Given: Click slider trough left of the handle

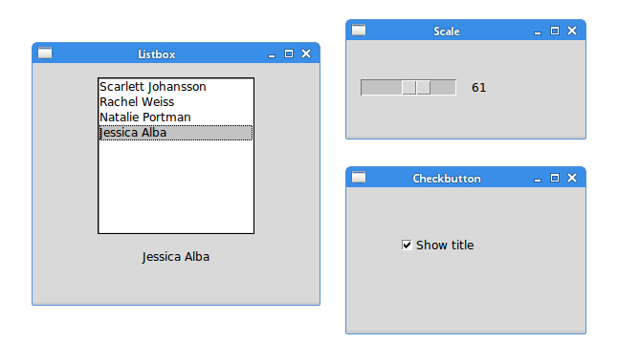Looking at the screenshot, I should point(382,87).
